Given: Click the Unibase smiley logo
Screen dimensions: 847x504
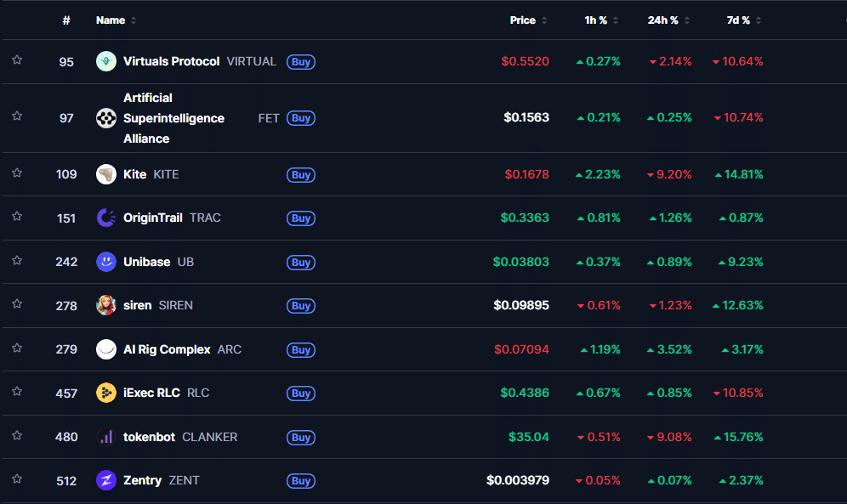Looking at the screenshot, I should point(106,262).
